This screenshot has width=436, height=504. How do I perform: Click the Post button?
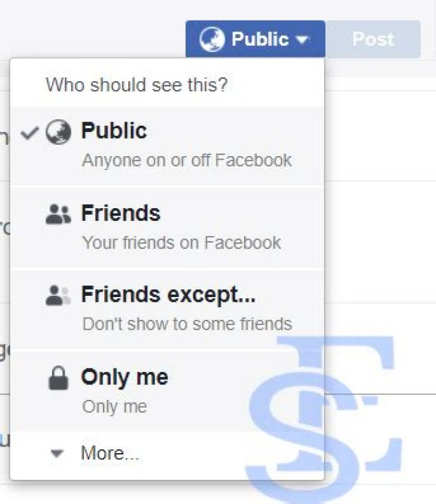(373, 39)
